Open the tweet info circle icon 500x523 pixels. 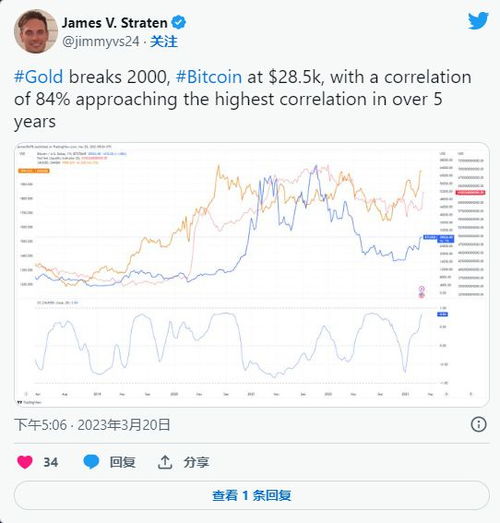[478, 424]
